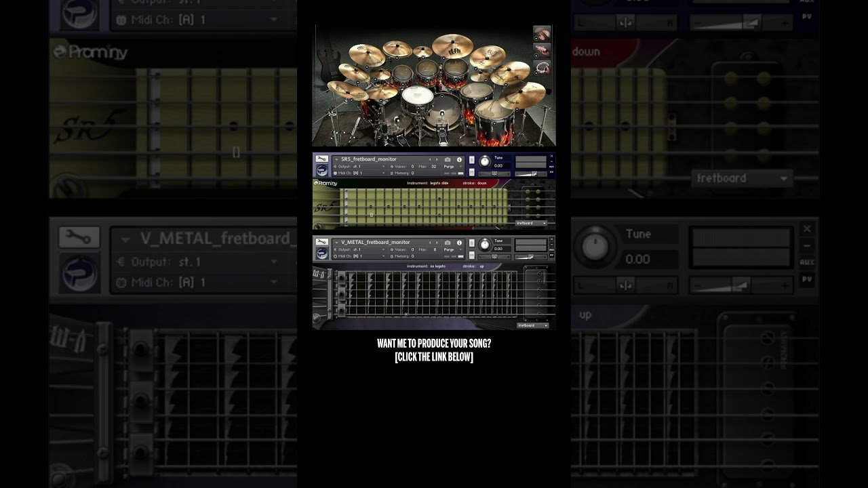Open Purge menu in SR5 header
Viewport: 868px width, 488px height.
coord(453,167)
